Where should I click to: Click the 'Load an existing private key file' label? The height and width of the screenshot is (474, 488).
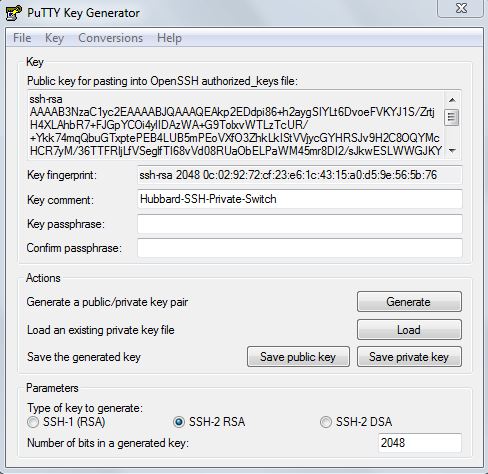101,330
